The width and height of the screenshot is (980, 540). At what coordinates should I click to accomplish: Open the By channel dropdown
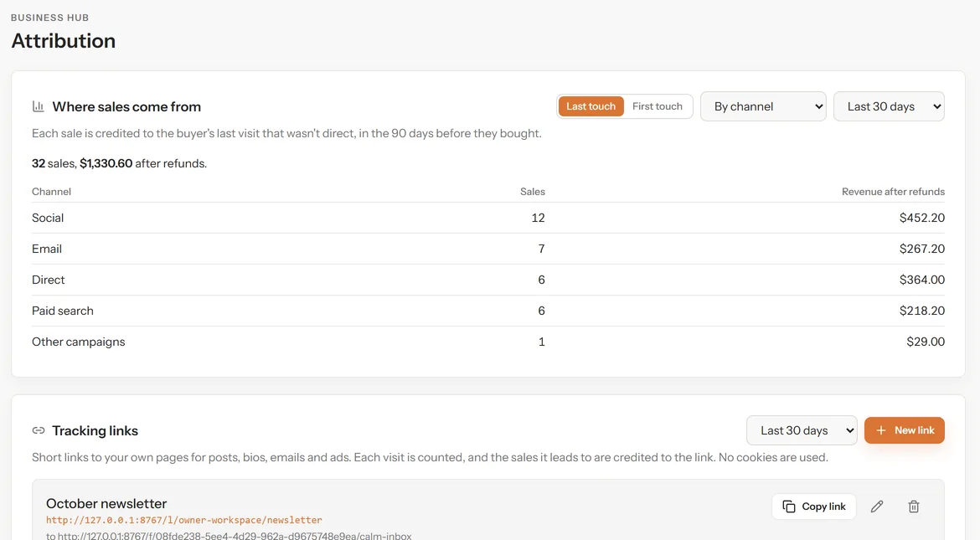click(x=763, y=106)
